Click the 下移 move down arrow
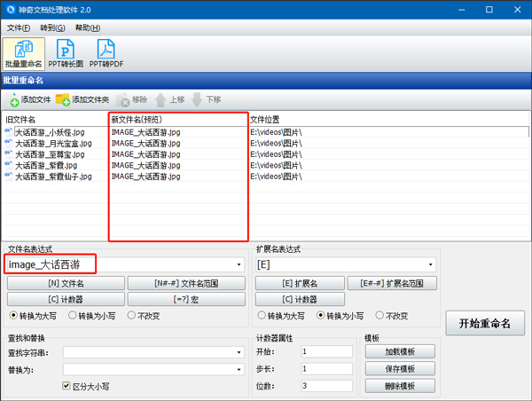Image resolution: width=532 pixels, height=401 pixels. (197, 100)
